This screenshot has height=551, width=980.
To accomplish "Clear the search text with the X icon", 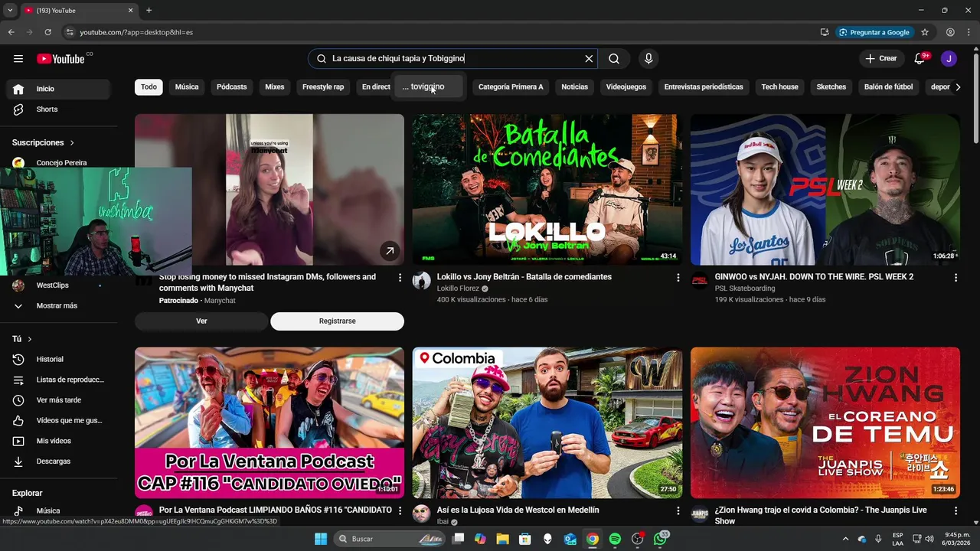I will 589,59.
